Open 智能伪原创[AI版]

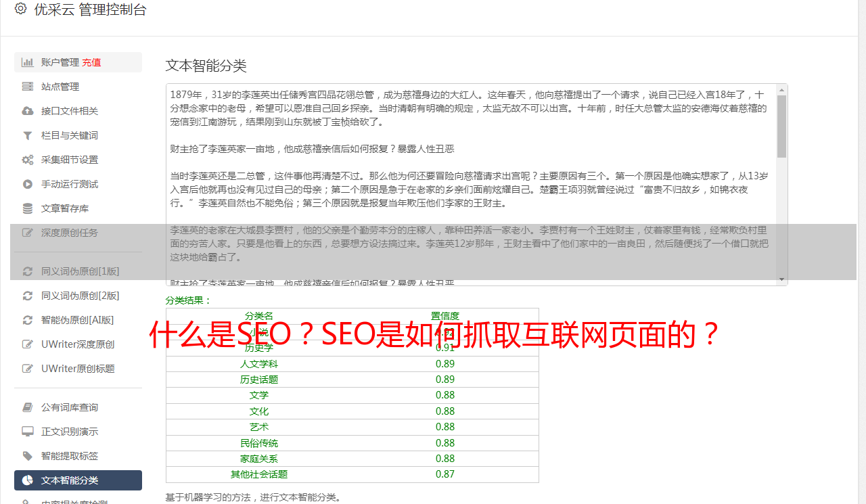[x=78, y=320]
